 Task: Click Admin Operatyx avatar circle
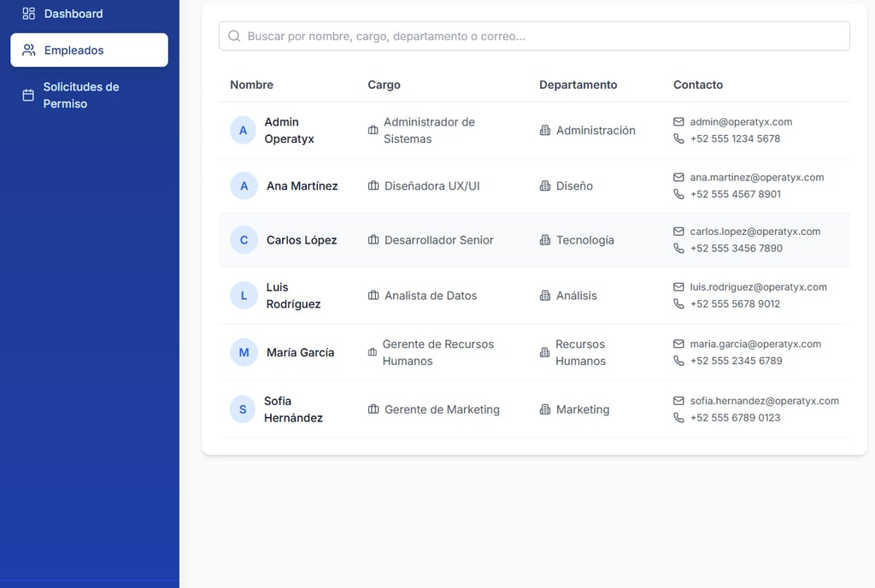[x=243, y=131]
